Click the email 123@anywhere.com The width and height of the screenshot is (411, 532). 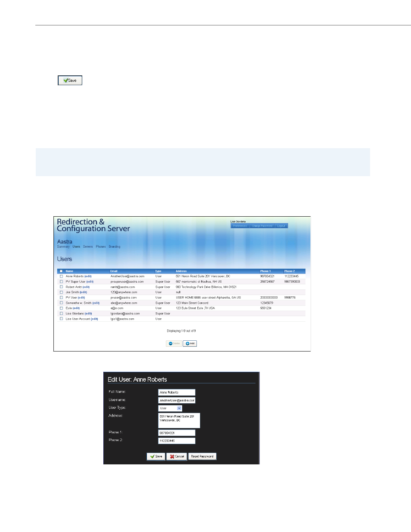click(124, 292)
